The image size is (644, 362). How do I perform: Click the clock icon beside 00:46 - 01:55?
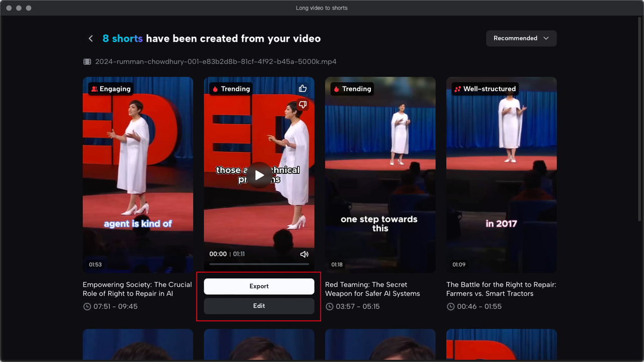pyautogui.click(x=451, y=307)
